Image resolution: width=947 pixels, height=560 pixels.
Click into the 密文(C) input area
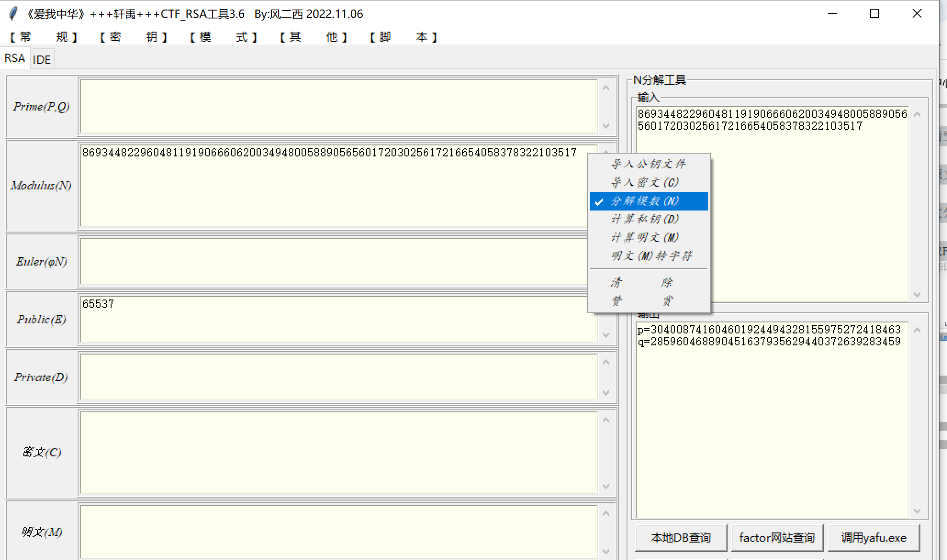339,452
